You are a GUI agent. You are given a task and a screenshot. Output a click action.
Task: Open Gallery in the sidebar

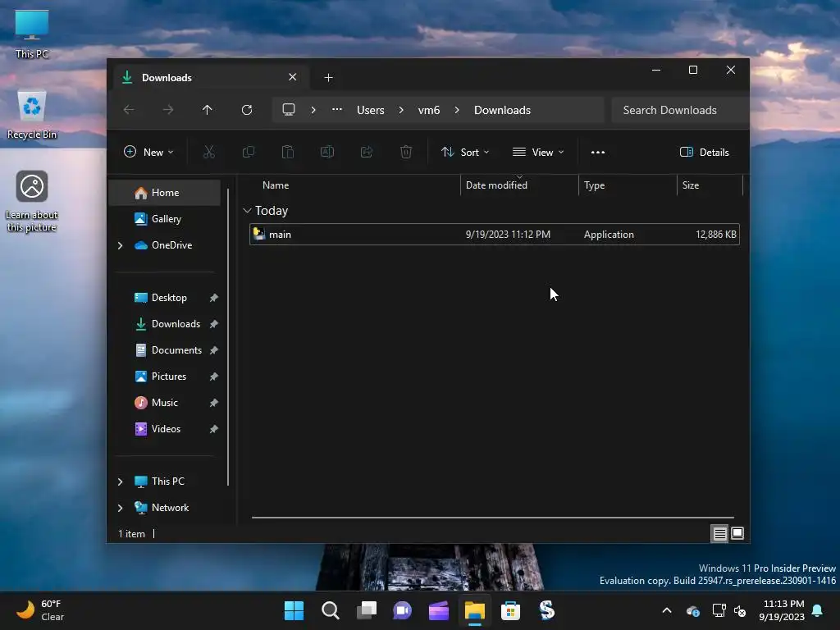[x=165, y=218]
